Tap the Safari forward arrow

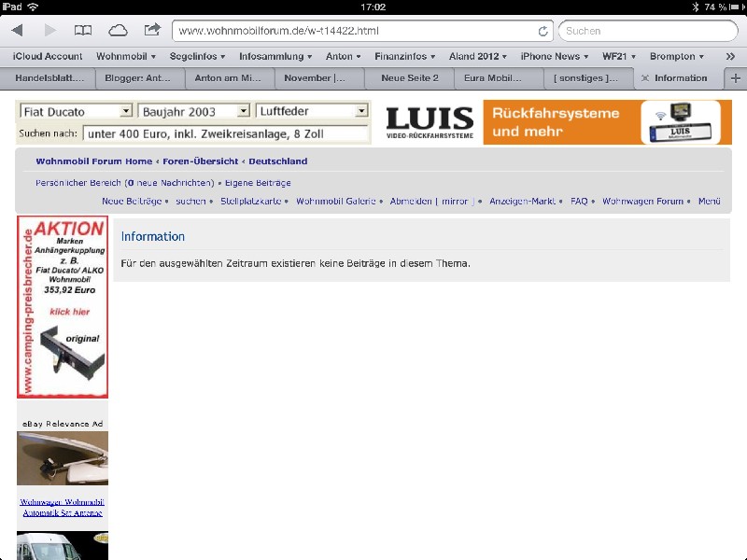coord(49,30)
